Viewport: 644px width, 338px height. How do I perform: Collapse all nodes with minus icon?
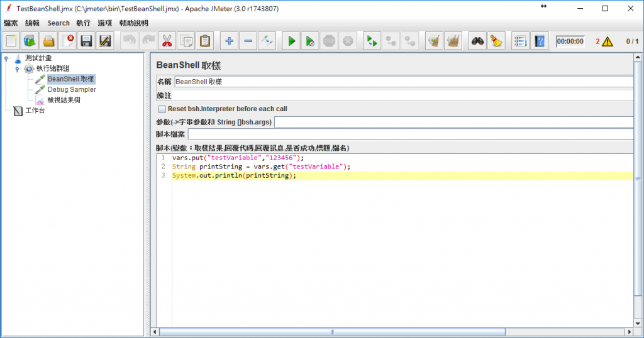coord(248,41)
